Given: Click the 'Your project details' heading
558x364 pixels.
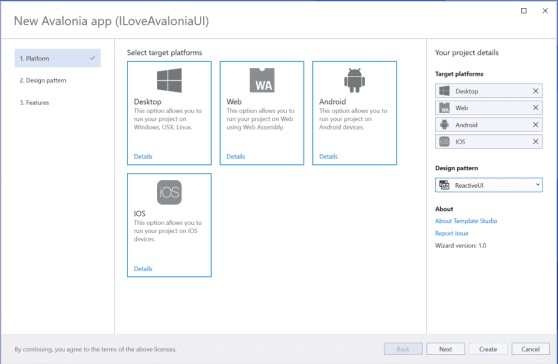Looking at the screenshot, I should pos(467,53).
